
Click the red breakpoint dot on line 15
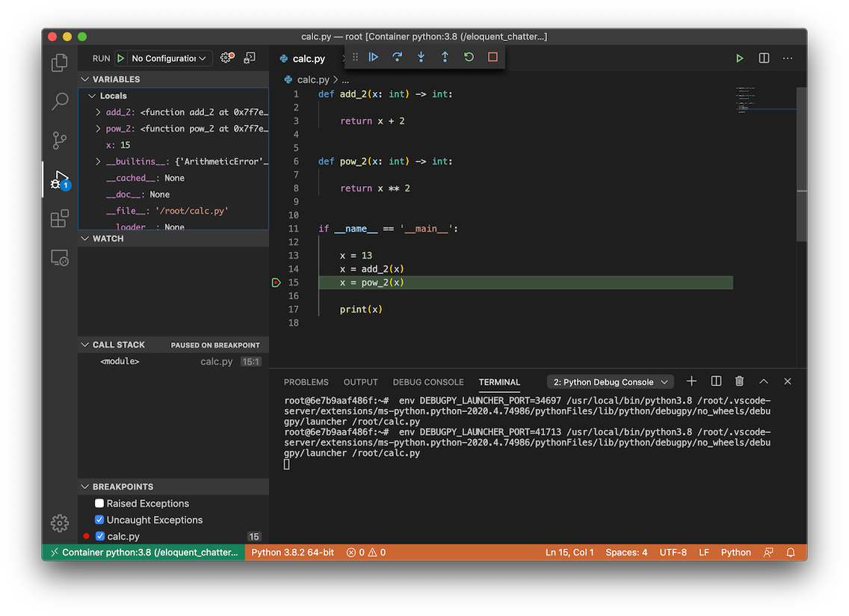(275, 283)
